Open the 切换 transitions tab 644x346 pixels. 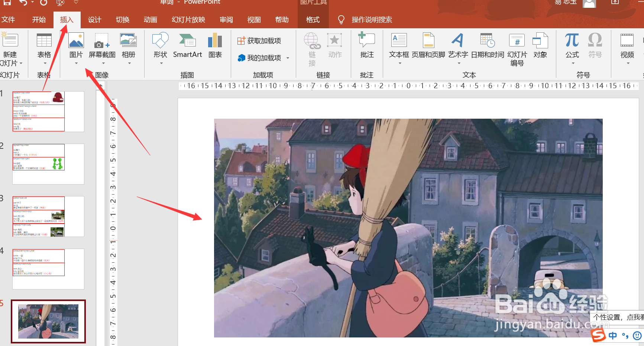coord(122,20)
